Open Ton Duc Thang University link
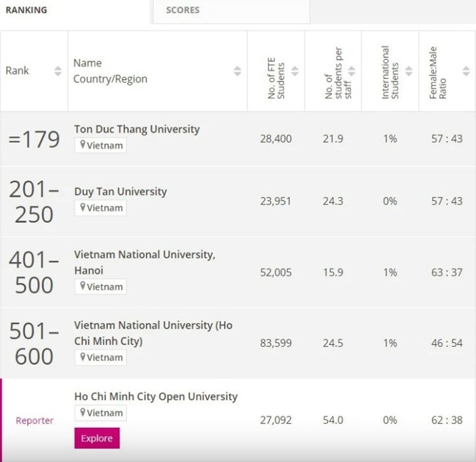Viewport: 476px width, 462px height. click(137, 129)
